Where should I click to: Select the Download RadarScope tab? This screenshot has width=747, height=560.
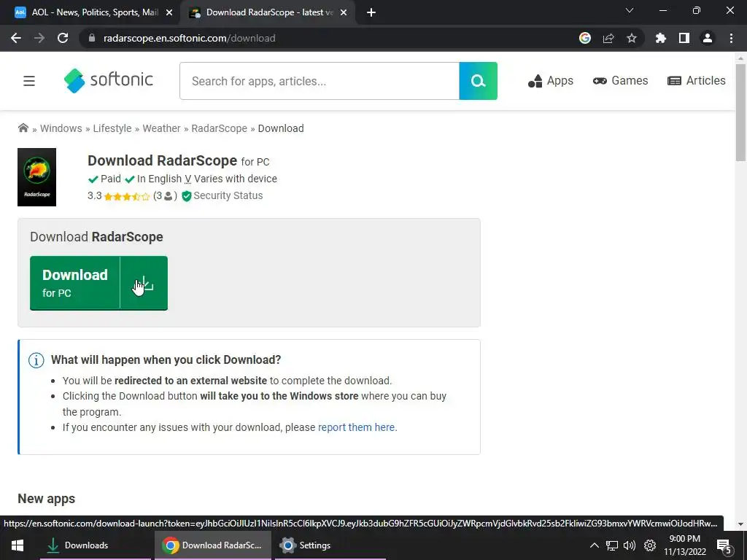tap(267, 12)
